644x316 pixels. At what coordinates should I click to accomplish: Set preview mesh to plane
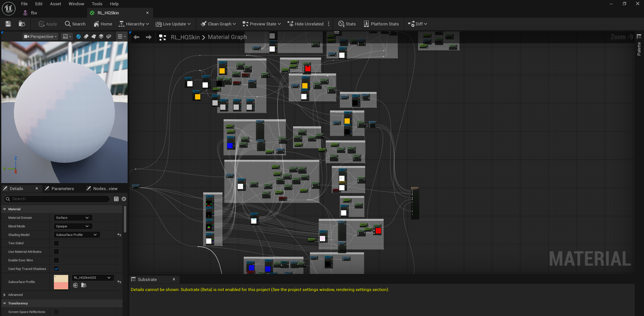94,36
